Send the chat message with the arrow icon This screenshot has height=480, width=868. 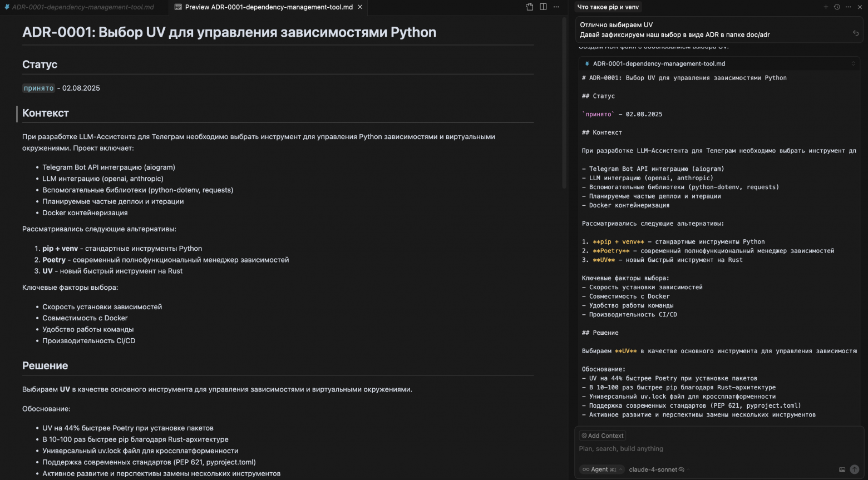[x=855, y=469]
